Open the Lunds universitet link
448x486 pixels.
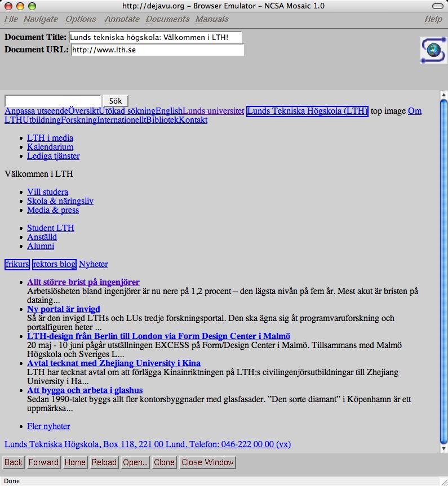pos(214,111)
